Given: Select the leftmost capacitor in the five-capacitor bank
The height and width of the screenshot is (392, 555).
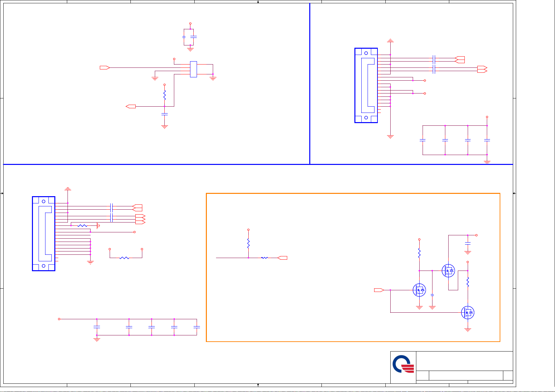Looking at the screenshot, I should [x=97, y=327].
